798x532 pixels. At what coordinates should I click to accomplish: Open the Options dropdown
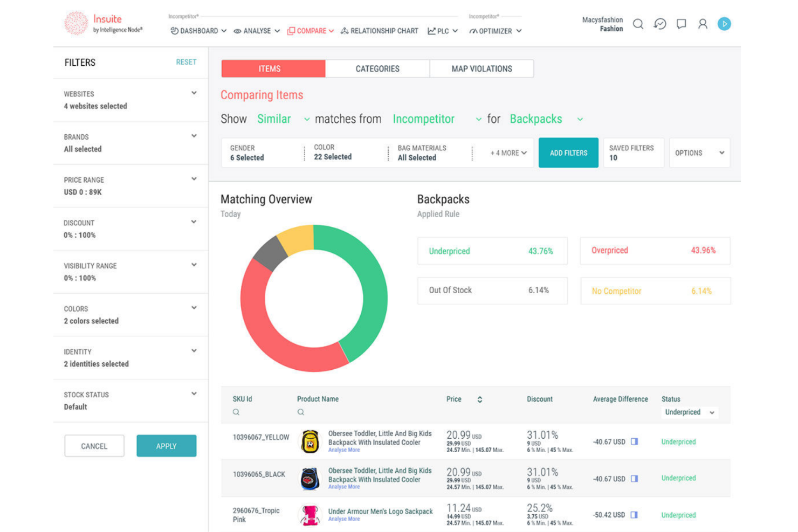coord(699,153)
